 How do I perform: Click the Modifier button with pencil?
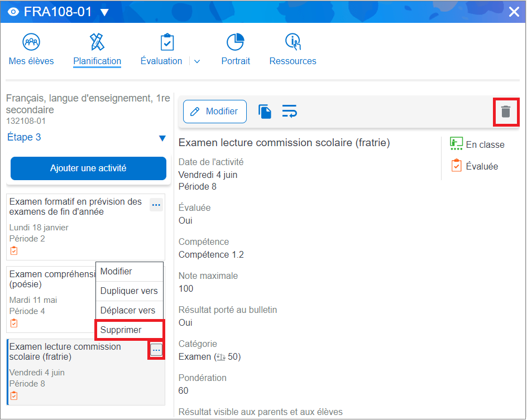(x=214, y=112)
